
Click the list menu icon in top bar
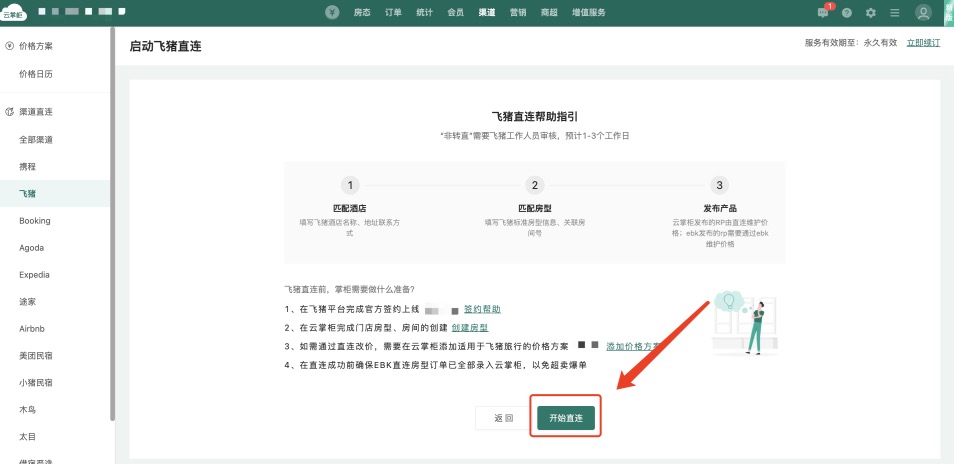coord(895,13)
